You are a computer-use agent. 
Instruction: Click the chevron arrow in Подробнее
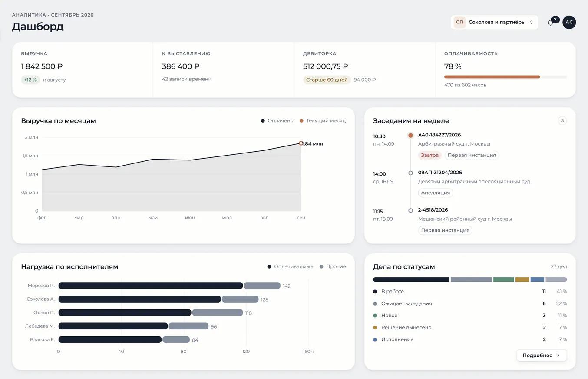click(558, 355)
